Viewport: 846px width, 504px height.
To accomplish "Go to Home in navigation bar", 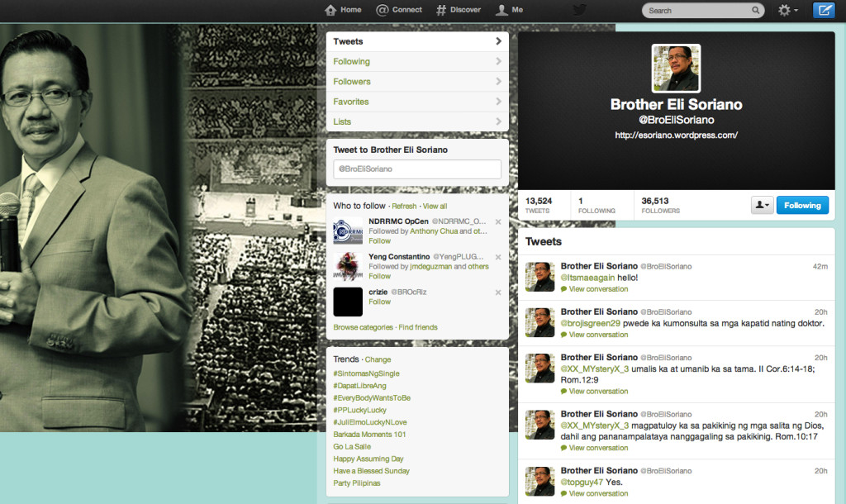I will (x=343, y=10).
